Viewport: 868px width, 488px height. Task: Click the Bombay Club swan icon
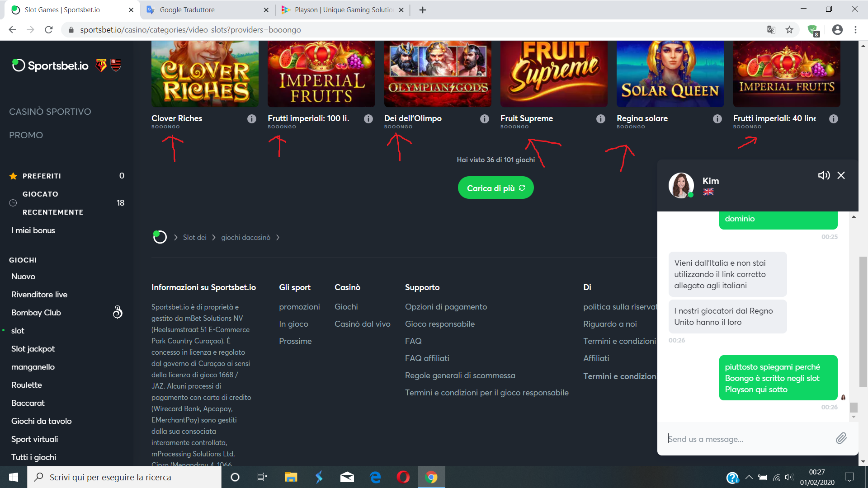(118, 312)
